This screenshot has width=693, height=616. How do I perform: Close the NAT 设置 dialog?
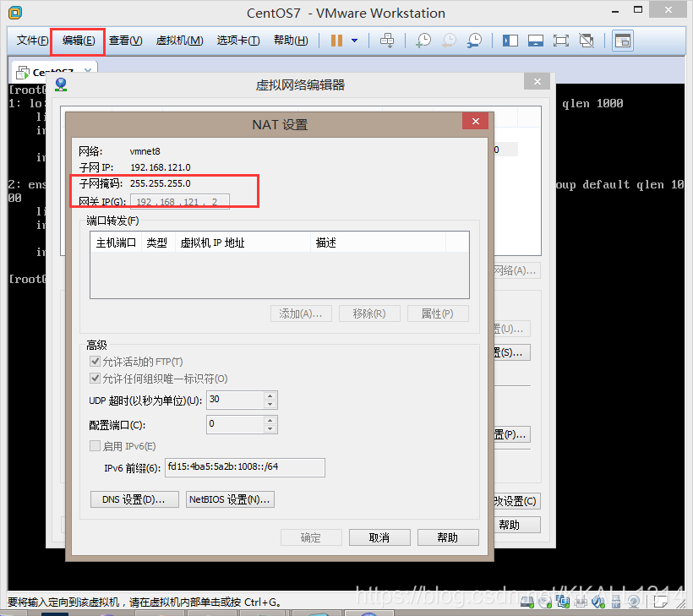point(476,121)
